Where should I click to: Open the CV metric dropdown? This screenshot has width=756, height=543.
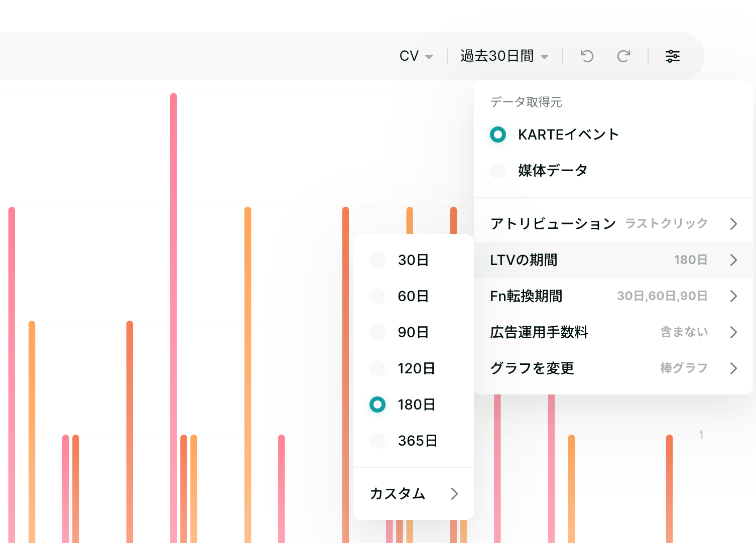(416, 56)
